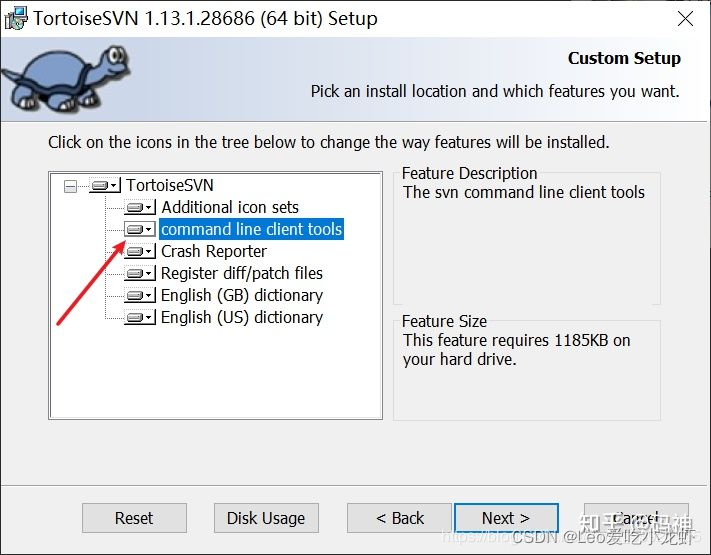
Task: Select Additional icon sets feature
Action: [x=230, y=207]
